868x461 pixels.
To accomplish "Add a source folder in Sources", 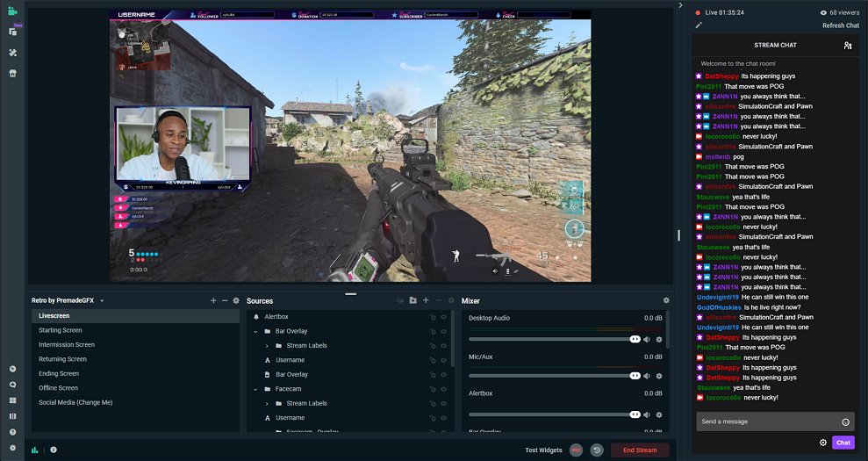I will [413, 300].
